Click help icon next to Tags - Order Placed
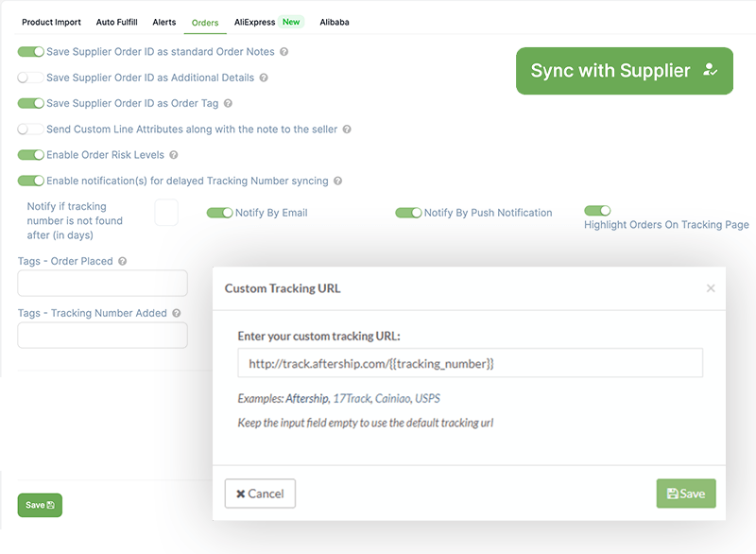 pos(123,261)
